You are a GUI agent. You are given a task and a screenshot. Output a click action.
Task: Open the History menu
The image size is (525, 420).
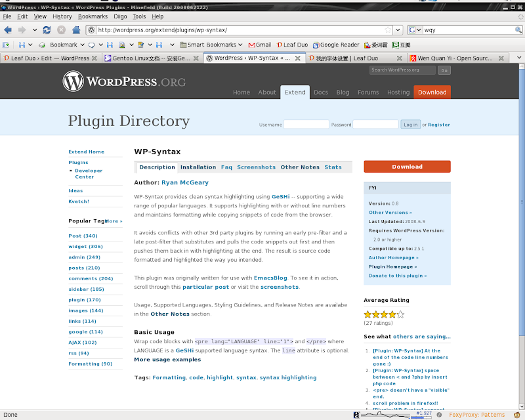tap(62, 16)
